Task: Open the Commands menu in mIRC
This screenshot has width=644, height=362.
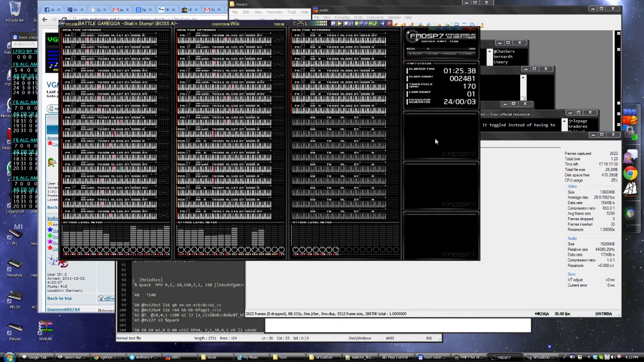Action: coord(375,17)
